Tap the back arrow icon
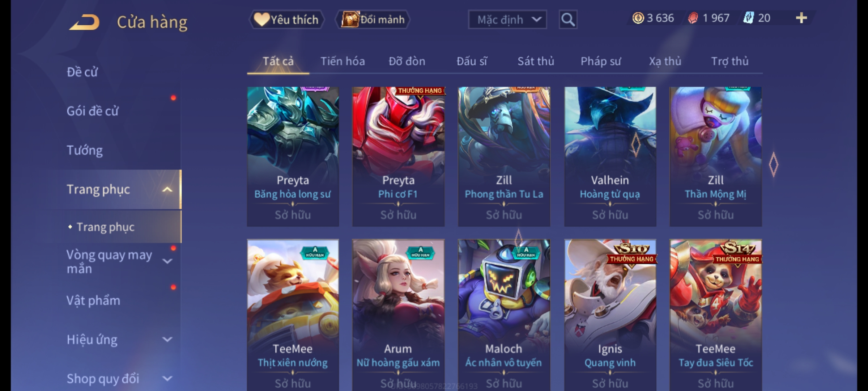 85,22
